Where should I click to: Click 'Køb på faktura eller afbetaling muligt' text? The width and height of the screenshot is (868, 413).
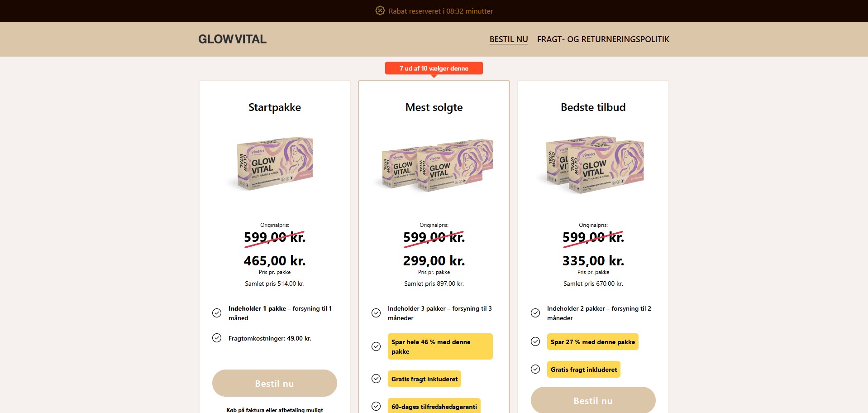click(275, 409)
